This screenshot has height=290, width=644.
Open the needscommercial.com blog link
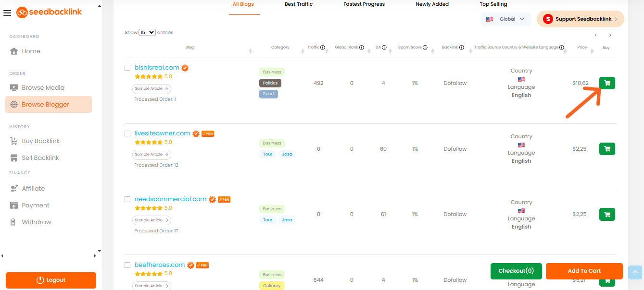170,199
